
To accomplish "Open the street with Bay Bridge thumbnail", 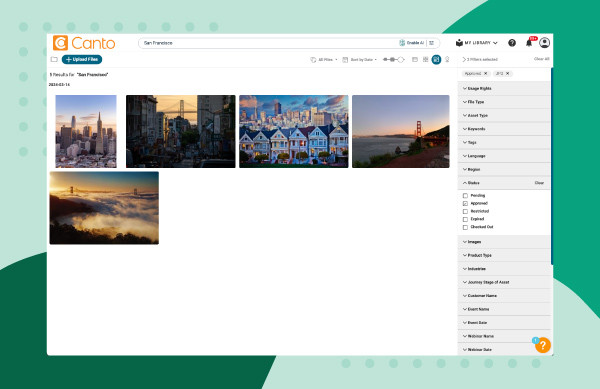I will click(x=181, y=131).
